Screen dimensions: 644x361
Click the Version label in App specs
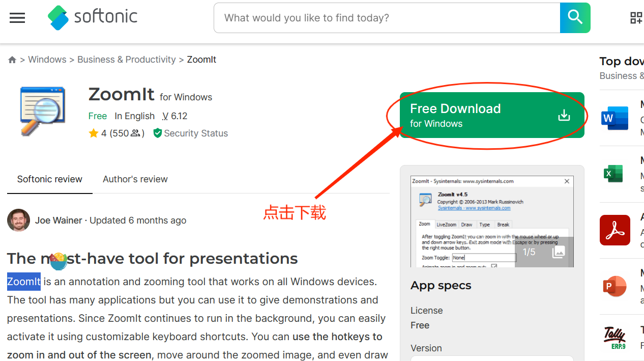(x=426, y=348)
